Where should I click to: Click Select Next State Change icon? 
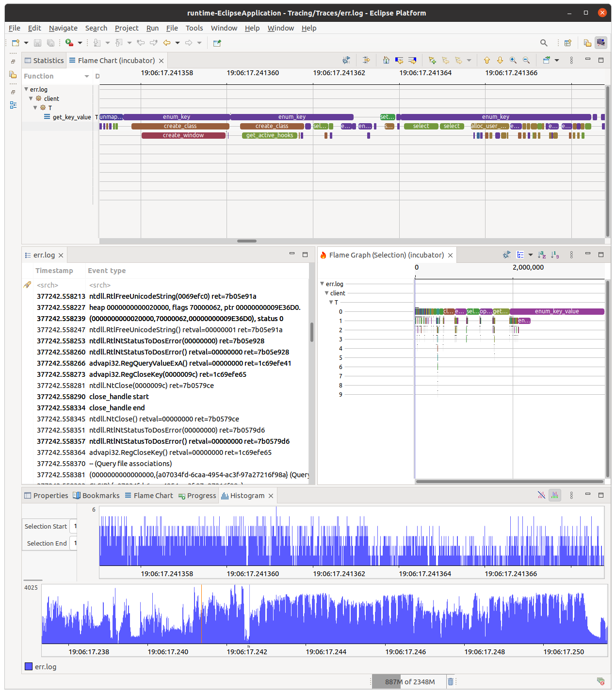(x=412, y=60)
